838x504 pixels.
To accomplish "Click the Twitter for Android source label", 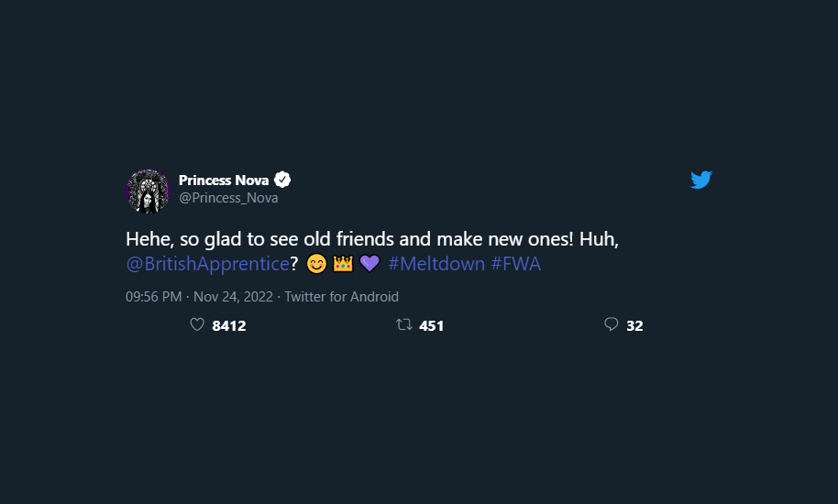I will tap(341, 297).
